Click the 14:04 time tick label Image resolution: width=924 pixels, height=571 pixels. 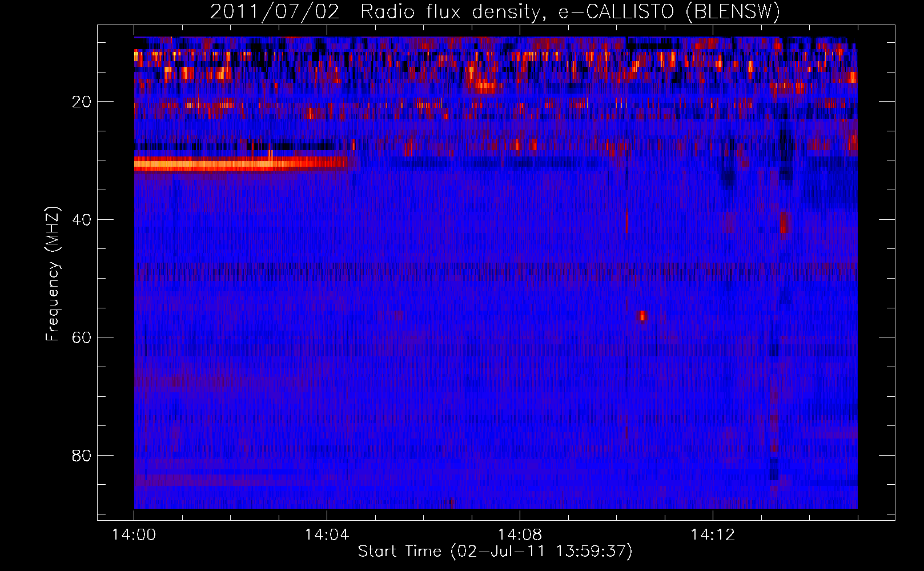[327, 534]
